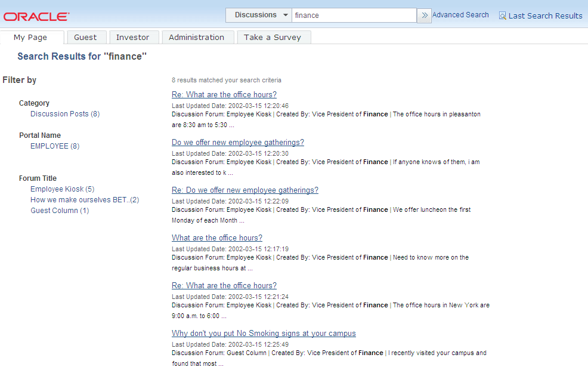Switch to the Investor tab
Screen dimensions: 588x370
click(x=134, y=36)
